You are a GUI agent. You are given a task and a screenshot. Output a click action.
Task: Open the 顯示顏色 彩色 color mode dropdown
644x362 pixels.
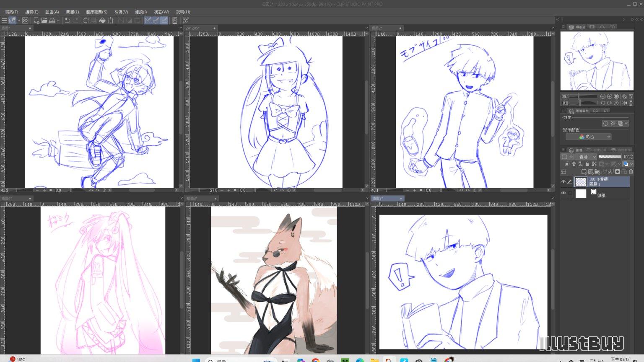click(589, 137)
